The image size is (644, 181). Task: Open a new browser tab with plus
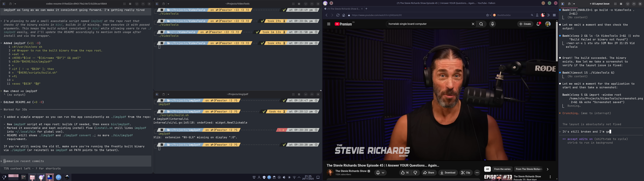coord(366,9)
